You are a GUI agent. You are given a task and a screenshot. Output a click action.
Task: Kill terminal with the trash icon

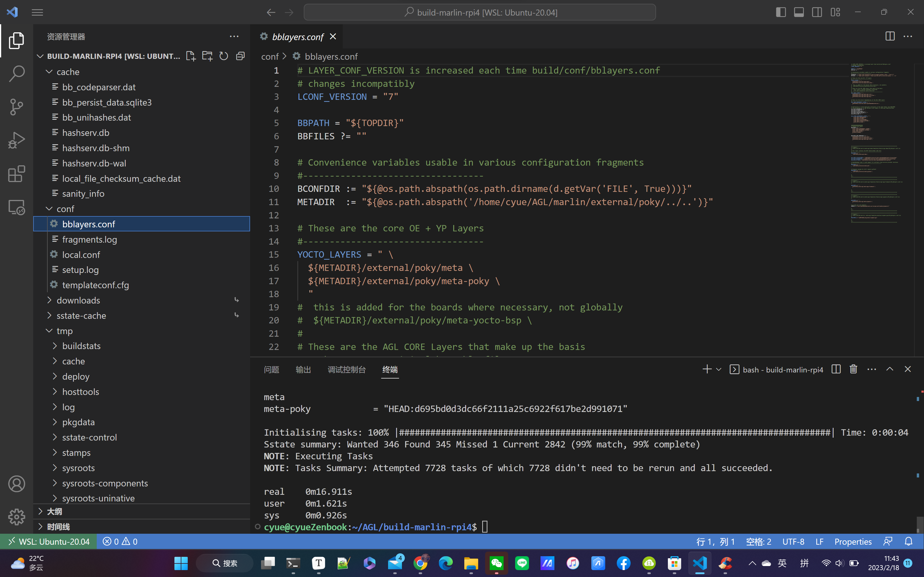853,369
